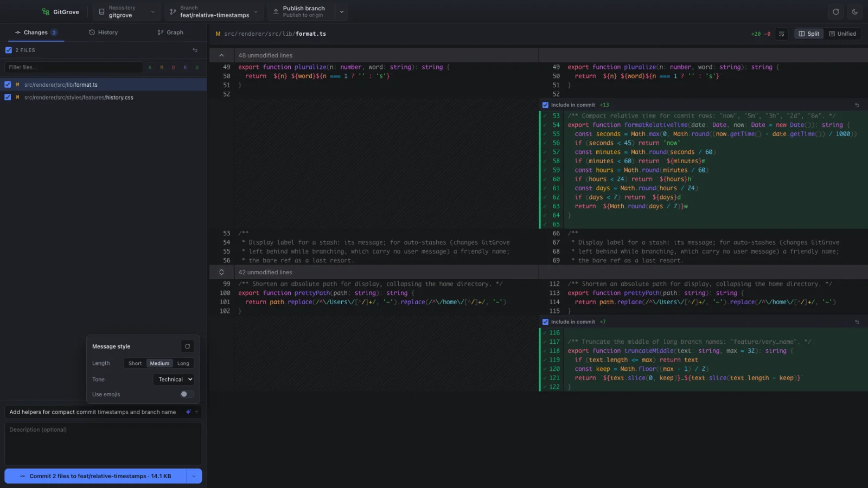
Task: Toggle the 2 FILES select-all checkbox
Action: click(x=8, y=50)
